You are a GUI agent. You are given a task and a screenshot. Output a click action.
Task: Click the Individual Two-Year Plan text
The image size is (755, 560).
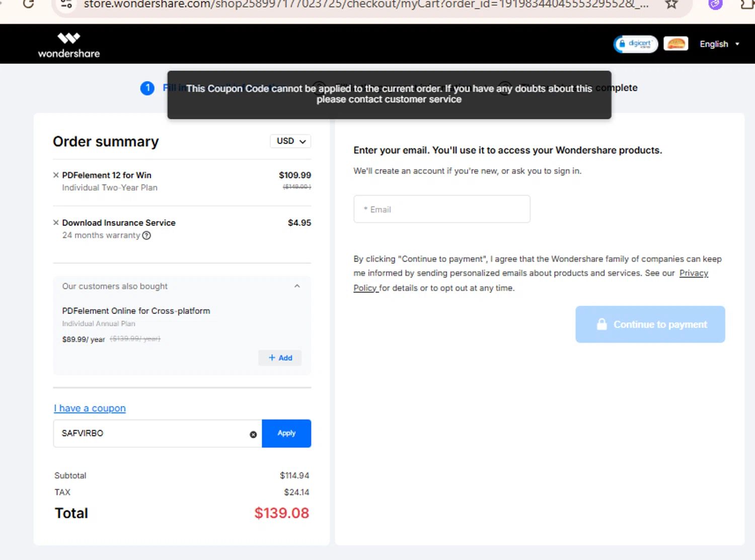pyautogui.click(x=110, y=188)
